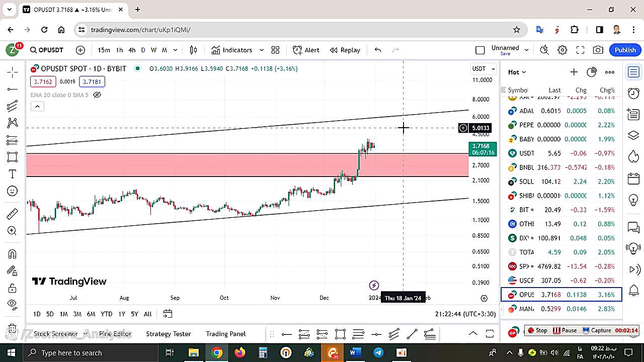
Task: Open the Indicators dialog
Action: 232,50
